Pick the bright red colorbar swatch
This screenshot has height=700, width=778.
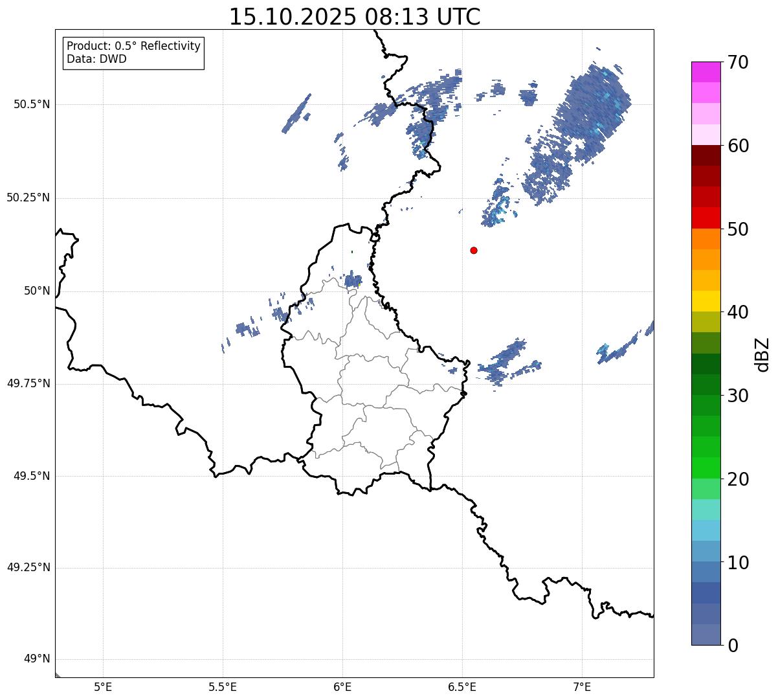point(706,218)
